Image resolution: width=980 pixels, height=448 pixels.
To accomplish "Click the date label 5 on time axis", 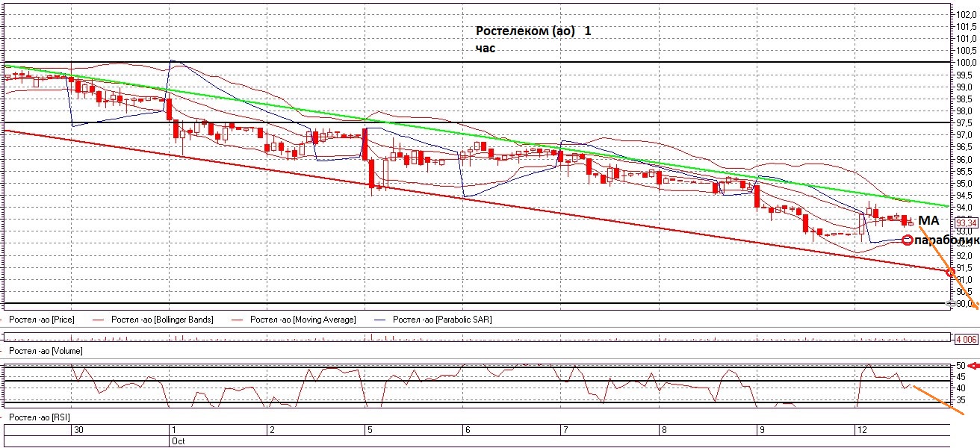I will (369, 430).
